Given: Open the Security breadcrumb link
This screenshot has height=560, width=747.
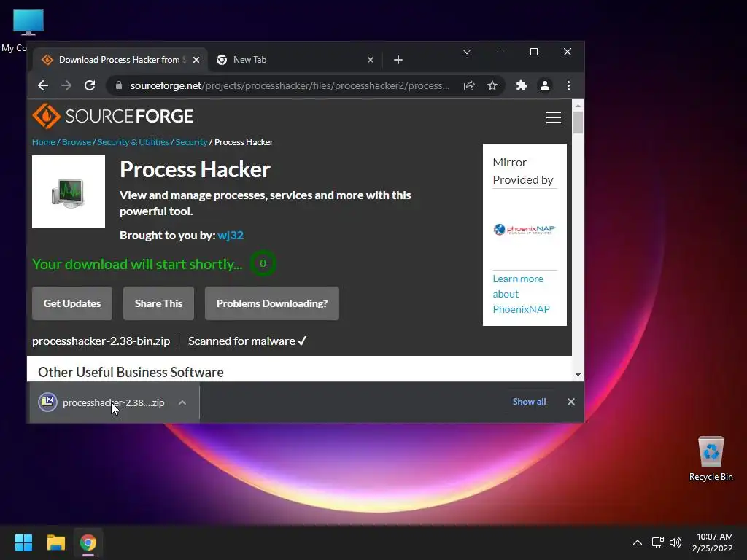Looking at the screenshot, I should (191, 142).
